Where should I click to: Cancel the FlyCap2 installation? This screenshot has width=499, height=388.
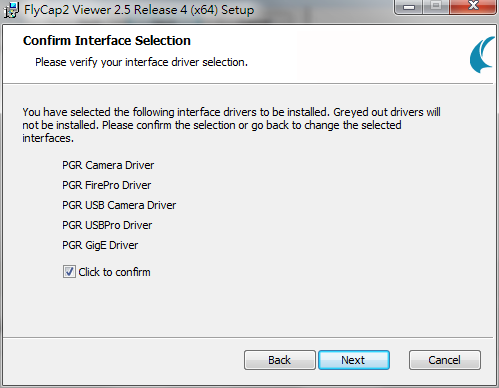[445, 360]
